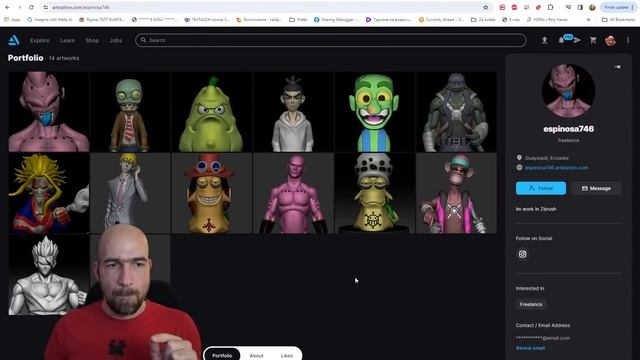Open the Explore menu
This screenshot has width=640, height=360.
pyautogui.click(x=40, y=40)
